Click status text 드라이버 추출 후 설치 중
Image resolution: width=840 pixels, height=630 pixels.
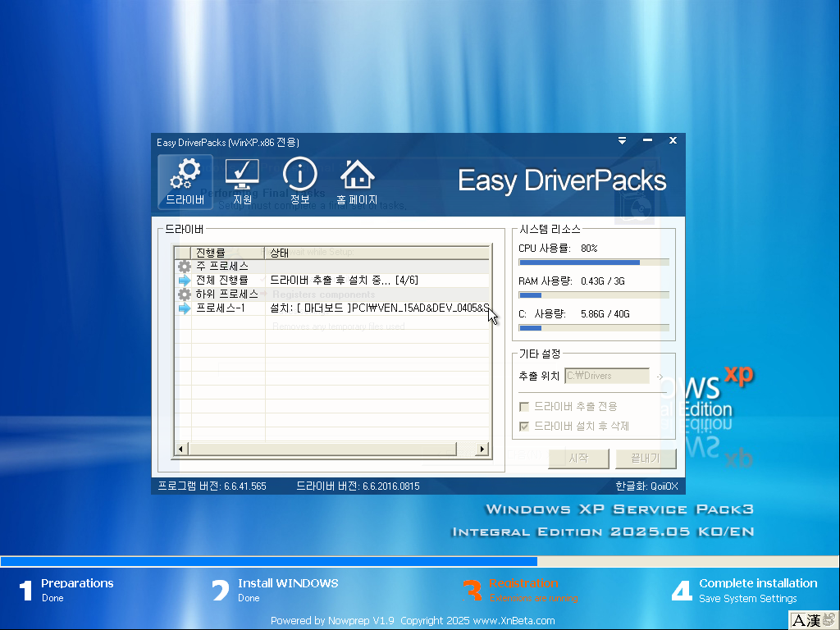(344, 281)
